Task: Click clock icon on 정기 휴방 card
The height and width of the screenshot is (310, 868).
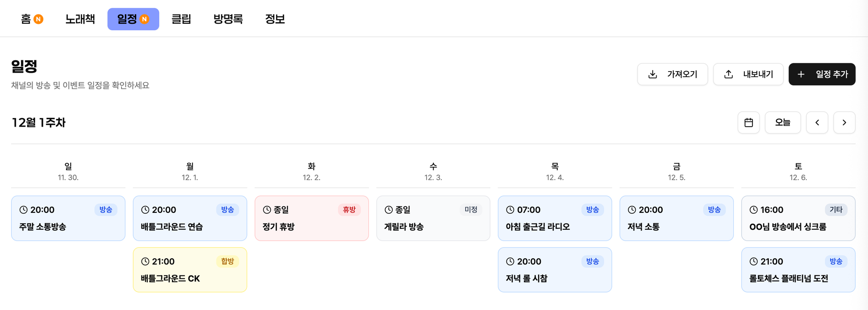Action: coord(267,210)
